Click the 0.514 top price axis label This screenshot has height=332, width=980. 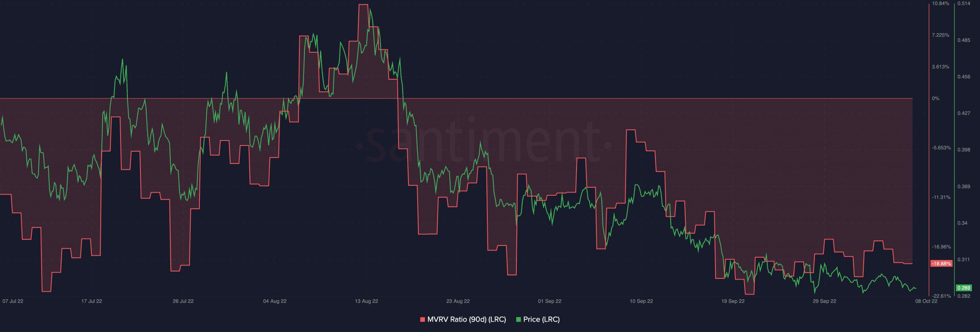click(x=964, y=3)
